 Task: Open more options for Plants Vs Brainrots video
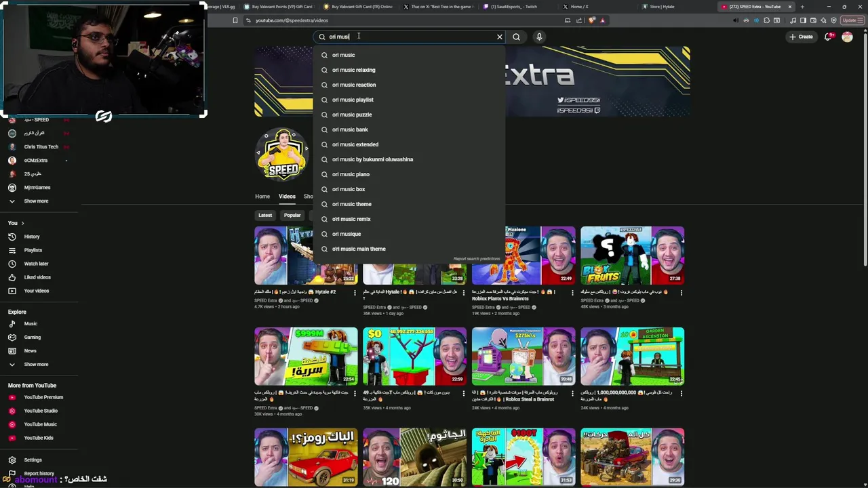572,293
